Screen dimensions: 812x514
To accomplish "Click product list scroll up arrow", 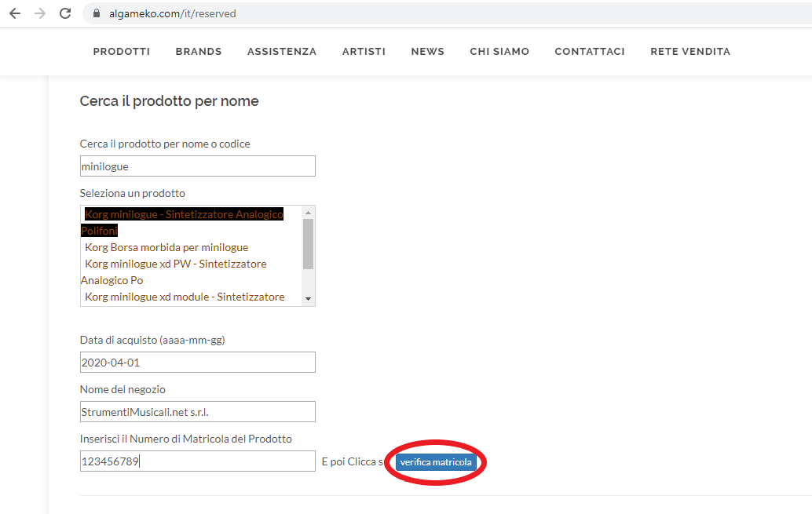I will pyautogui.click(x=308, y=212).
